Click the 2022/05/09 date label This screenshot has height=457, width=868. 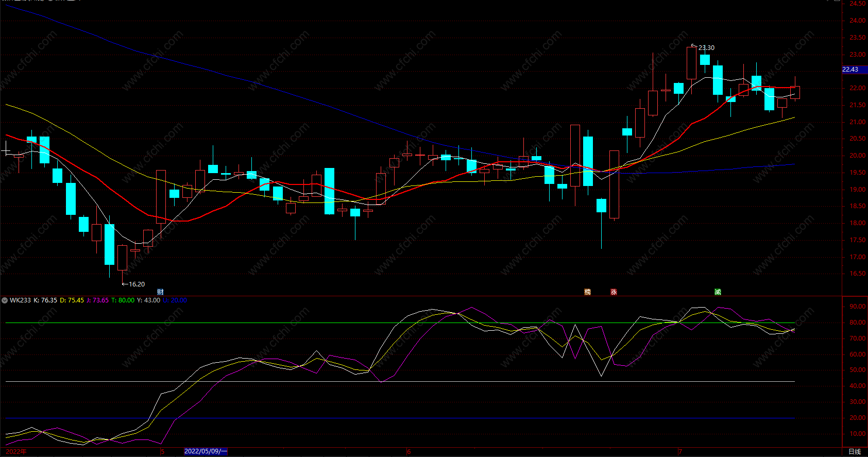point(206,451)
